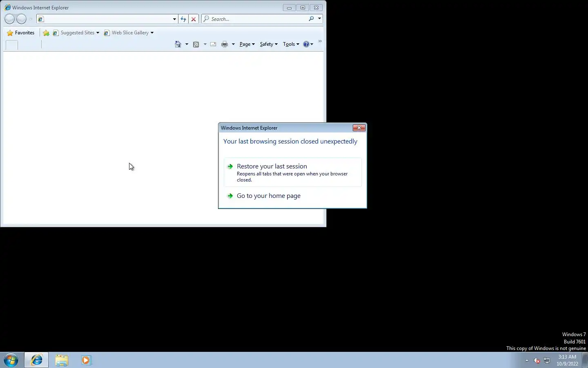Click the Feeds RSS icon
Screen dimensions: 588x368
tap(196, 44)
